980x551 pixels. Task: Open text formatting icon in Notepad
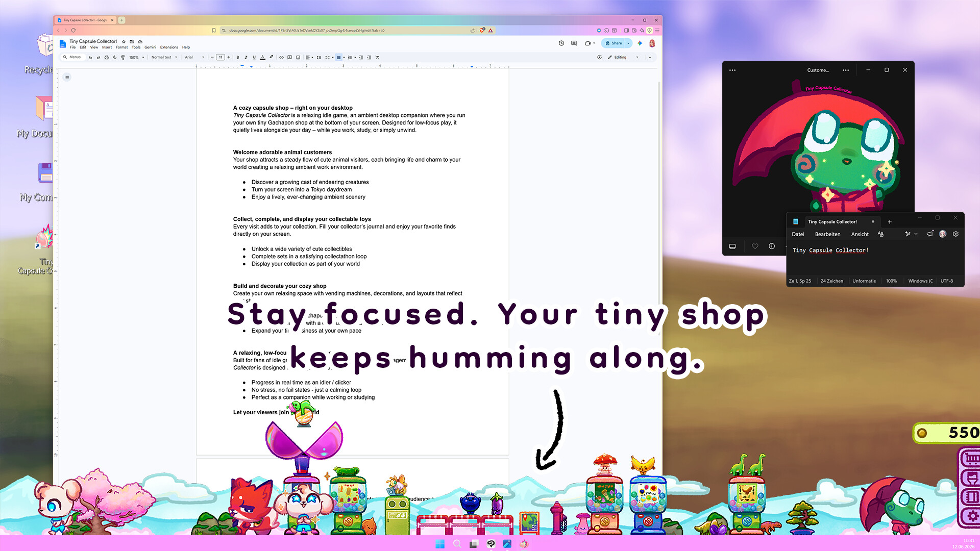click(880, 234)
